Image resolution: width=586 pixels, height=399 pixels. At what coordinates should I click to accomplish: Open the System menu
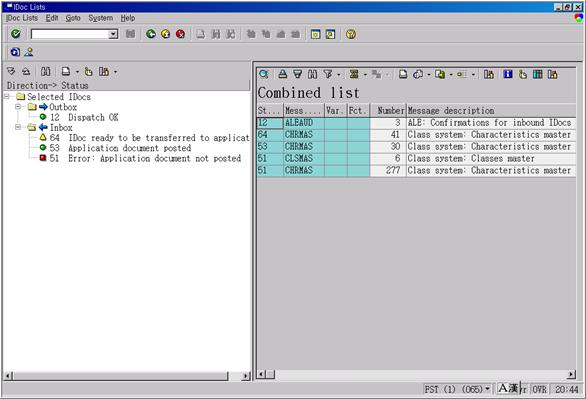point(101,18)
